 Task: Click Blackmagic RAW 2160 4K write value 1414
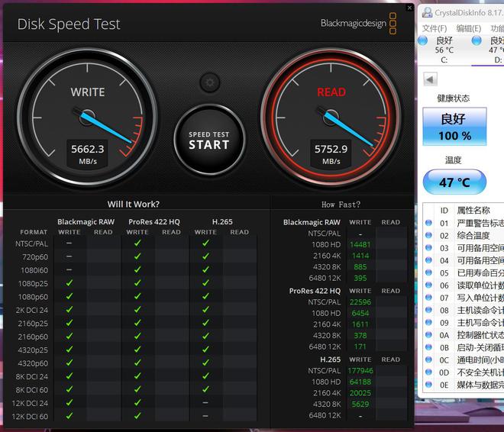pos(360,256)
